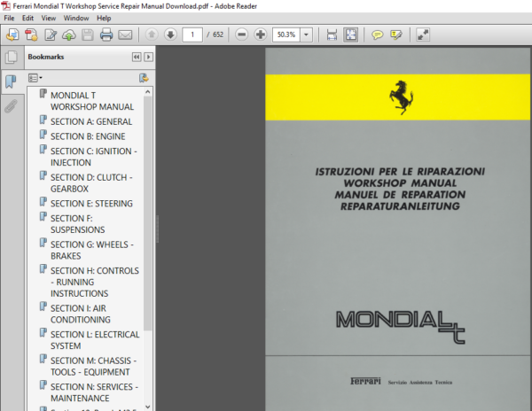This screenshot has width=532, height=411.
Task: Print the document with printer icon
Action: tap(106, 35)
